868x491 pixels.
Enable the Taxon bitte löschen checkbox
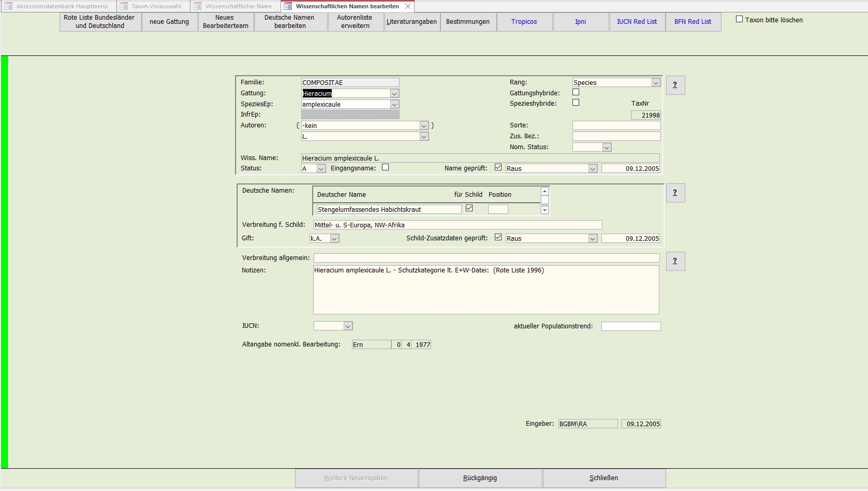pos(739,19)
